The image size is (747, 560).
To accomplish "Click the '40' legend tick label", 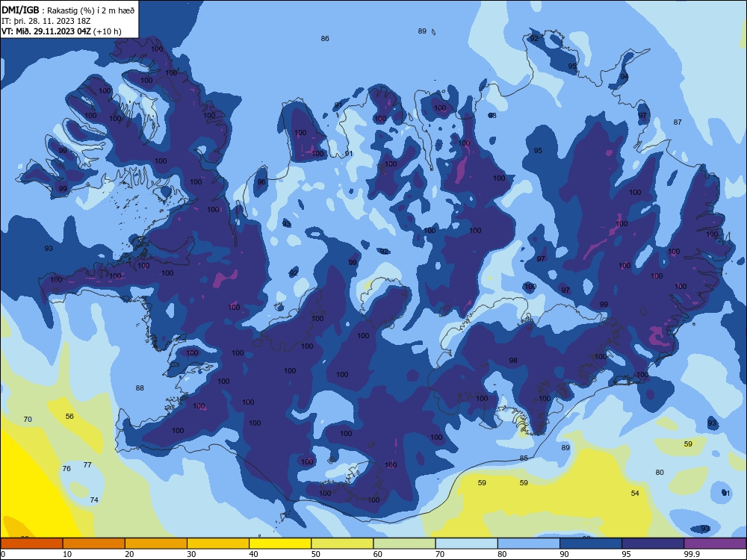I will point(253,554).
